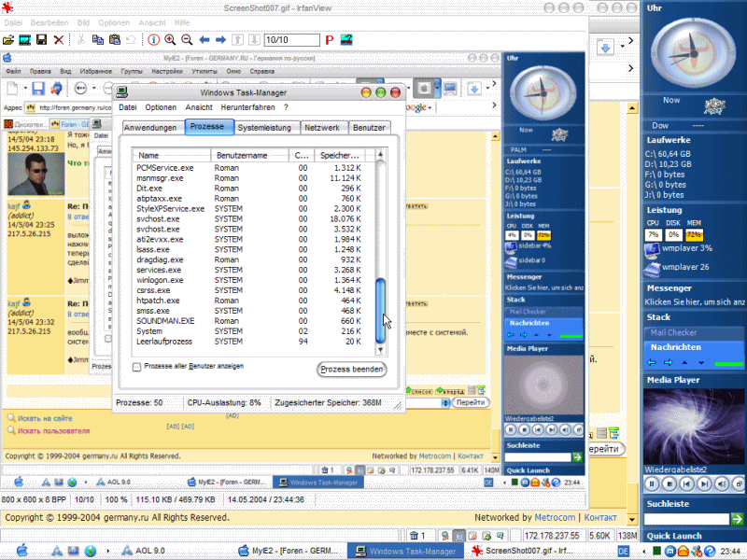This screenshot has width=747, height=560.
Task: Switch to the Systemleistung tab in Task Manager
Action: [264, 128]
